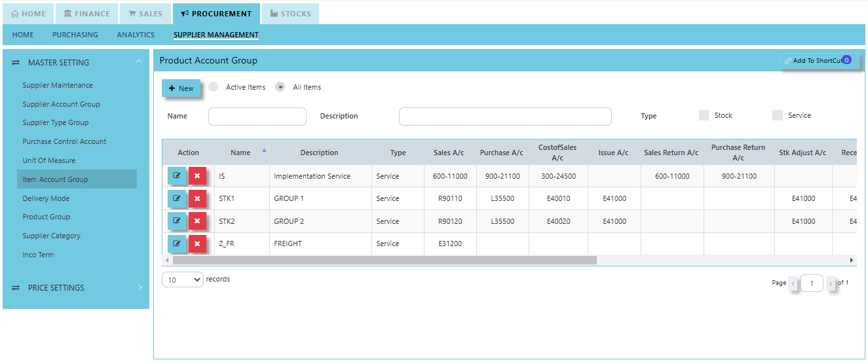Tick the Stock type checkbox

(x=704, y=115)
